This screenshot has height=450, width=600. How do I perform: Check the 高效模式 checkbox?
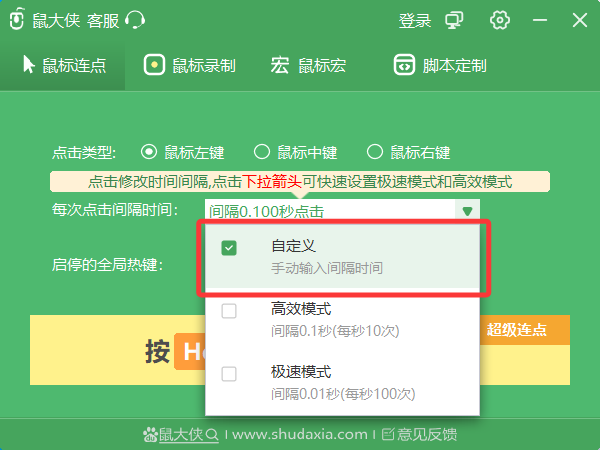pos(229,311)
